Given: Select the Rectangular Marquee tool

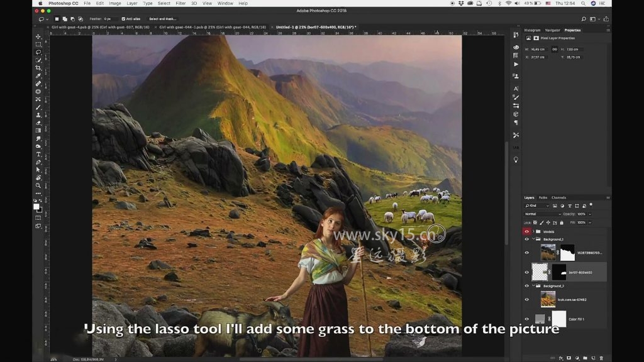Looking at the screenshot, I should pyautogui.click(x=38, y=45).
